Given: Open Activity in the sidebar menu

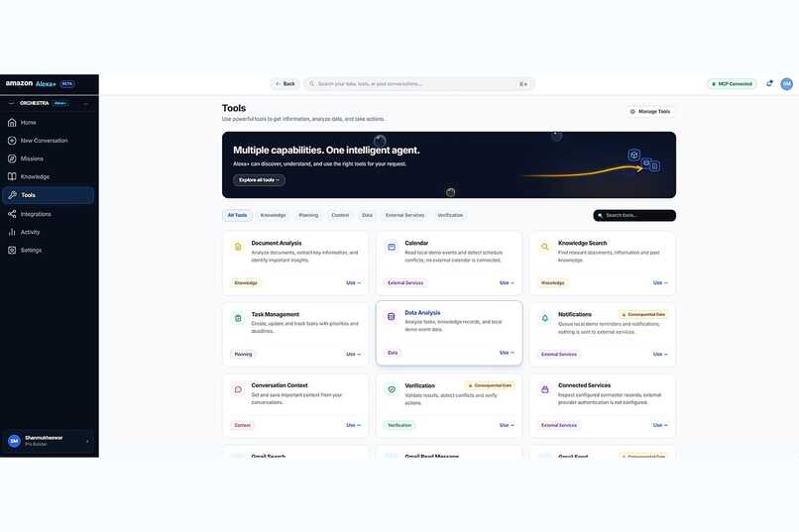Looking at the screenshot, I should click(x=49, y=232).
